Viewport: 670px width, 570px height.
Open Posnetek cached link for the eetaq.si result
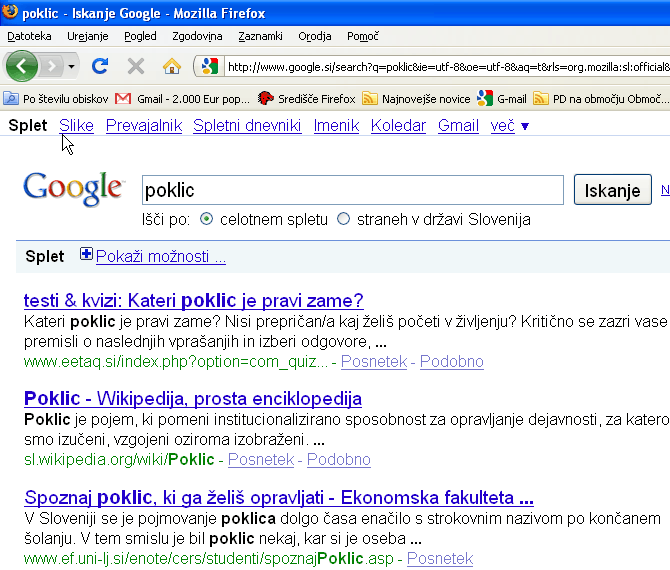click(374, 361)
